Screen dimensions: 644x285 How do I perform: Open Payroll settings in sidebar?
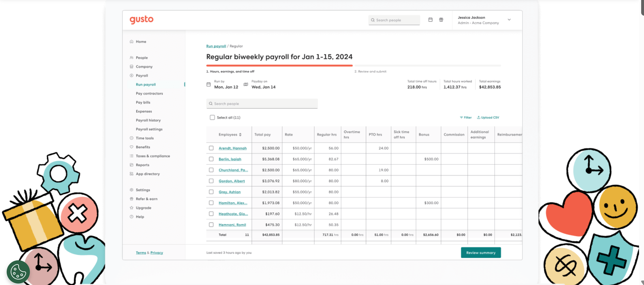149,129
